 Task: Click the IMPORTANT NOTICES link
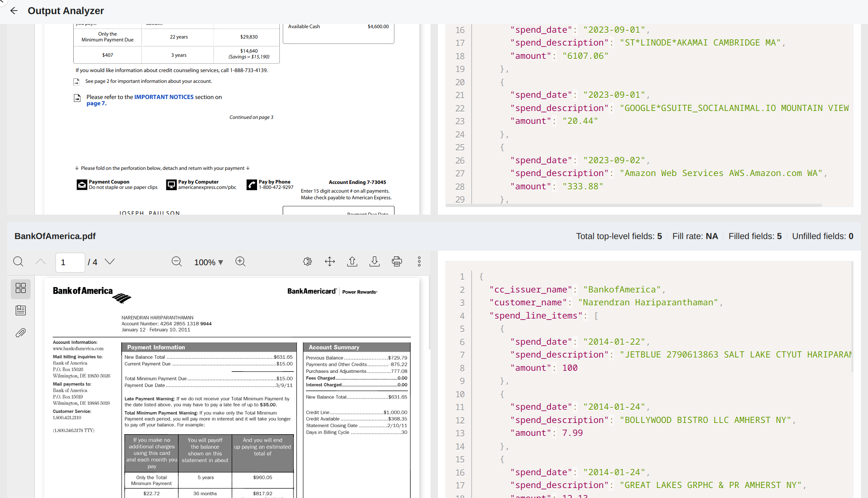coord(164,97)
